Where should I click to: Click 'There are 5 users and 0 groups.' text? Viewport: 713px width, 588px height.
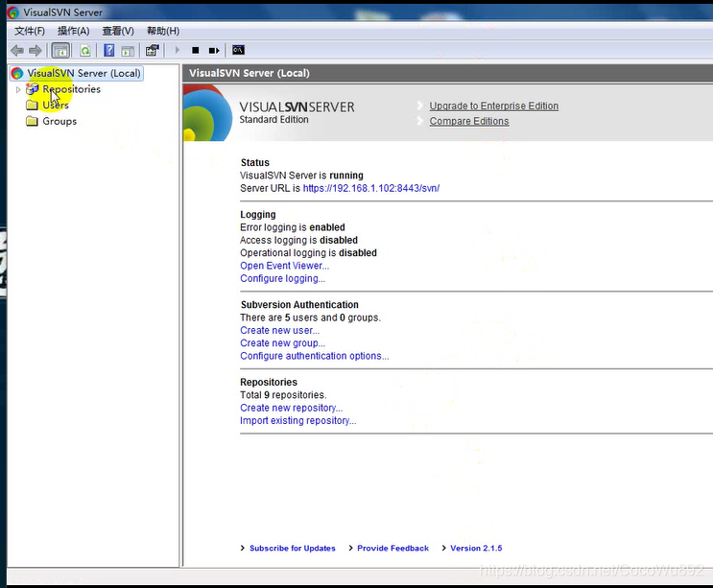[x=311, y=318]
